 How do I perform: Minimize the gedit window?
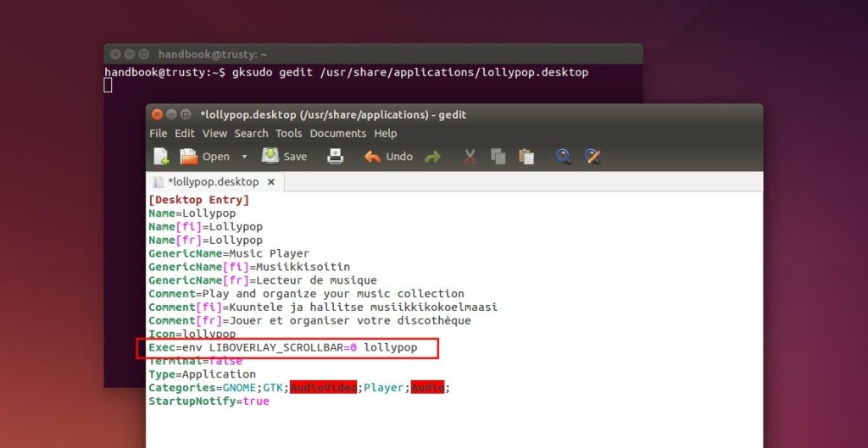[171, 114]
